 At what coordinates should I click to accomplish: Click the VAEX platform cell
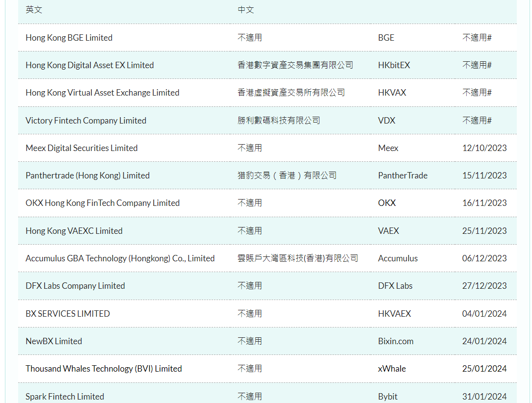389,231
